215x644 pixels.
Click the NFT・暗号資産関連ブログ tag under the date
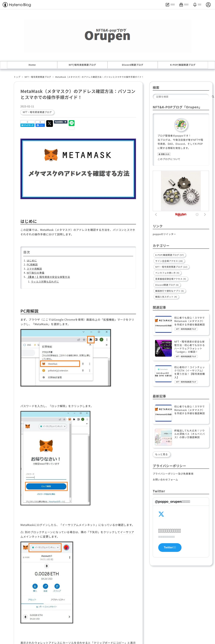click(37, 112)
